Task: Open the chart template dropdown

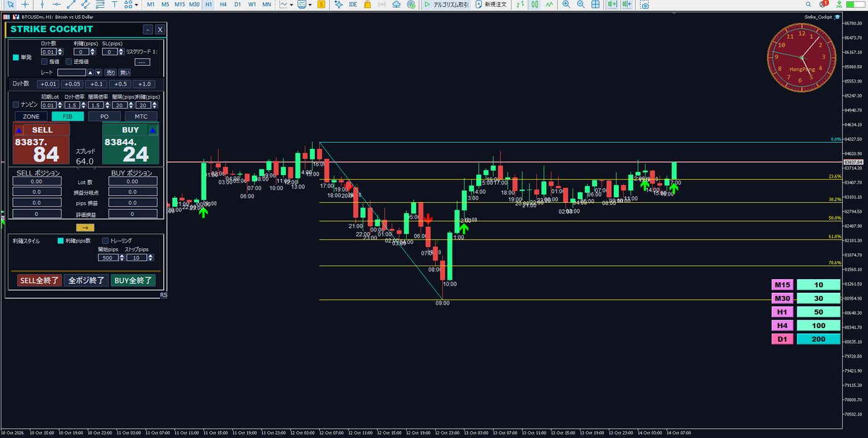Action: click(309, 4)
